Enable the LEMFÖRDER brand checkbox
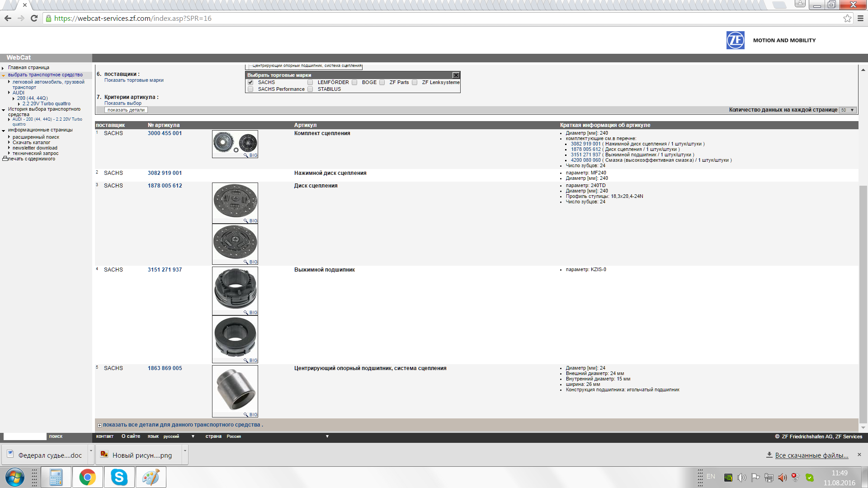Viewport: 868px width, 488px height. pos(310,82)
